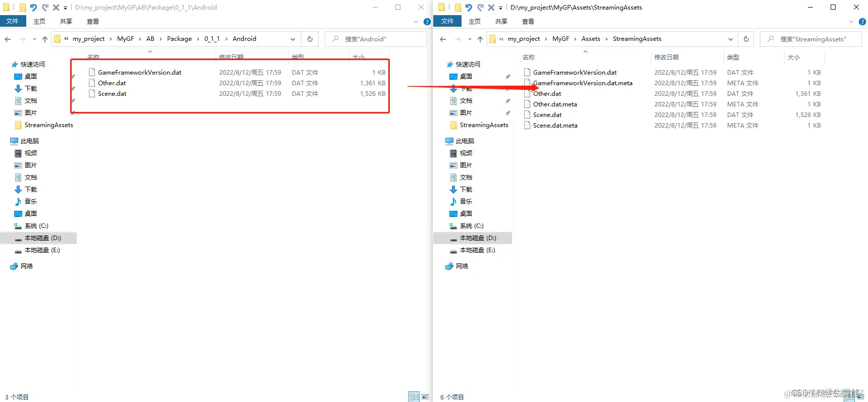Select Other.dat.meta in right window
868x402 pixels.
tap(555, 104)
